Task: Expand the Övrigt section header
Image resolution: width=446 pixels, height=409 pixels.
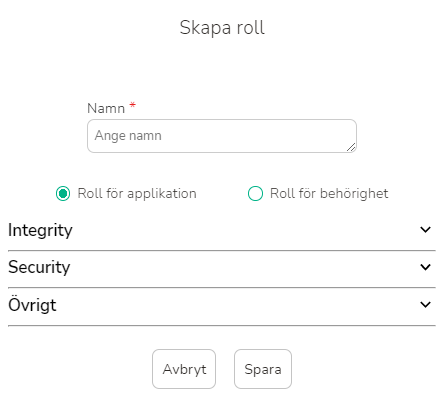Action: (x=222, y=305)
